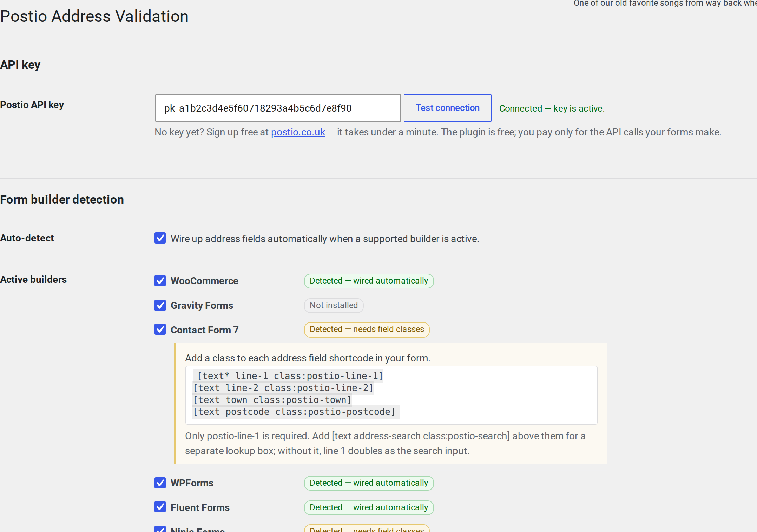Click Contact Form 7 'needs field classes' badge
Viewport: 757px width, 532px height.
(367, 330)
